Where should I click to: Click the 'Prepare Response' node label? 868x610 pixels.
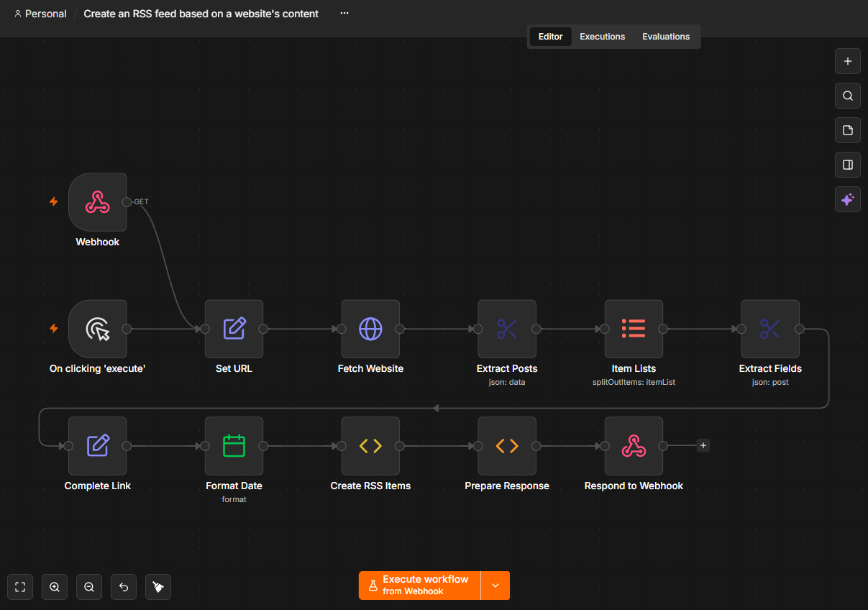[x=507, y=486]
